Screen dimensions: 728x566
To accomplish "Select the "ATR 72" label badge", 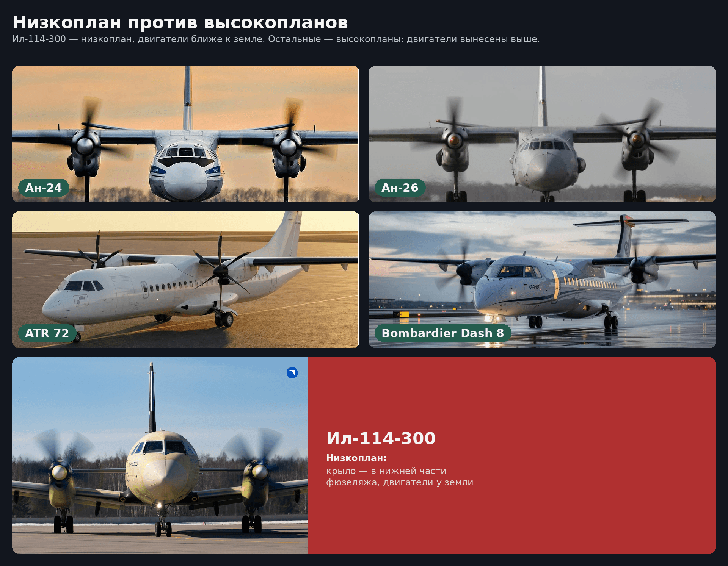I will coord(47,333).
